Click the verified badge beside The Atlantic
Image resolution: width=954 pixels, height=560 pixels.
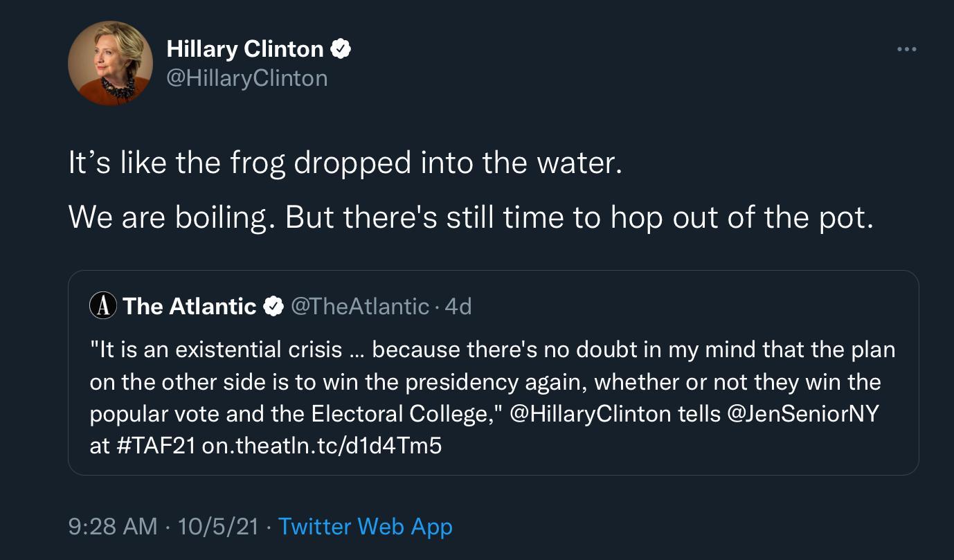[x=275, y=306]
